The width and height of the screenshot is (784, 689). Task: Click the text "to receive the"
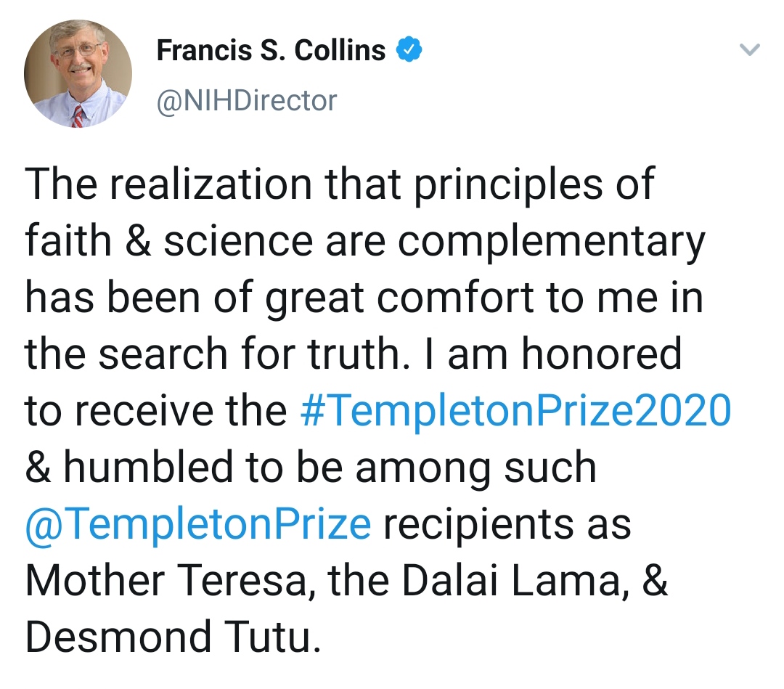coord(156,410)
